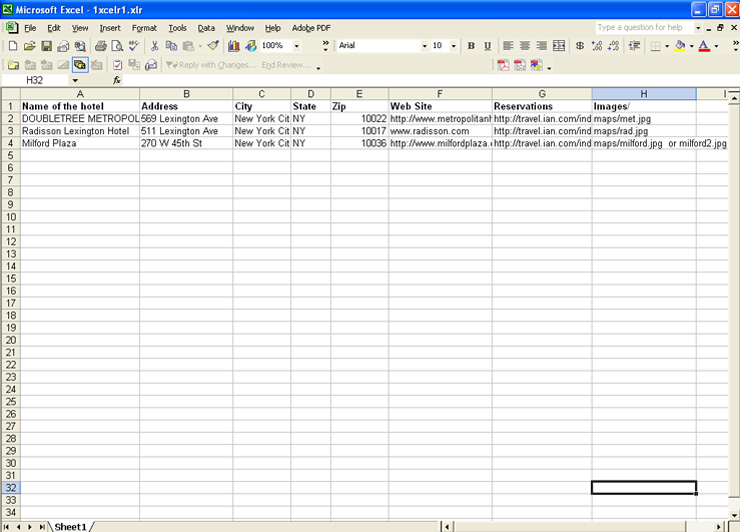Toggle Show All Comments in the Reviewing toolbar
Screen dimensions: 740x532
(x=80, y=65)
